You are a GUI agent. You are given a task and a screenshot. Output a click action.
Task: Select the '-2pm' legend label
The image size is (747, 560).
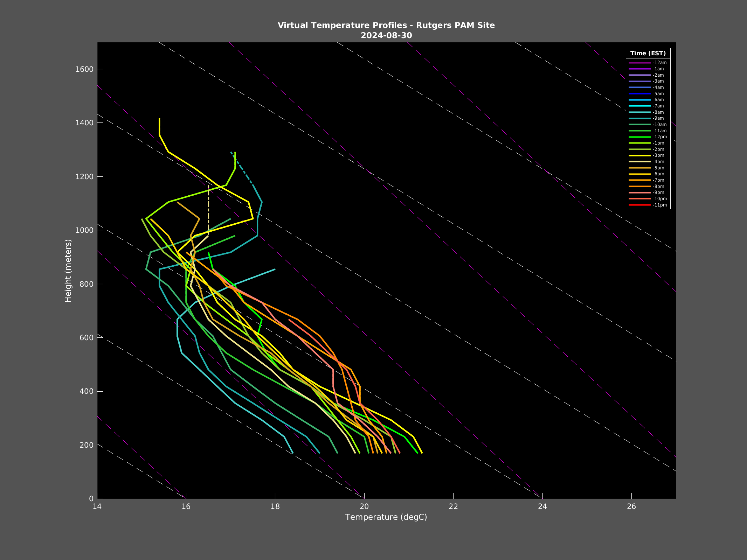[x=658, y=149]
